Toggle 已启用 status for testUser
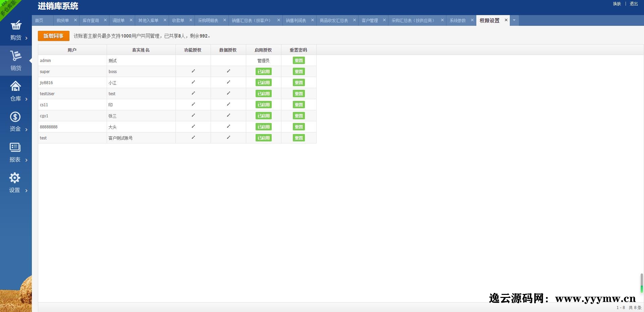Viewport: 644px width, 312px height. tap(264, 93)
